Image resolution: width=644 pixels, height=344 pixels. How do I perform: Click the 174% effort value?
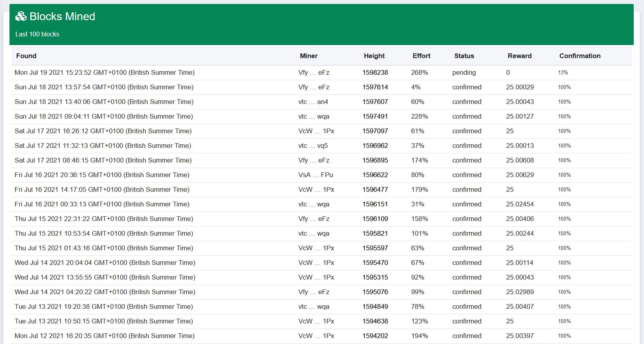(419, 160)
